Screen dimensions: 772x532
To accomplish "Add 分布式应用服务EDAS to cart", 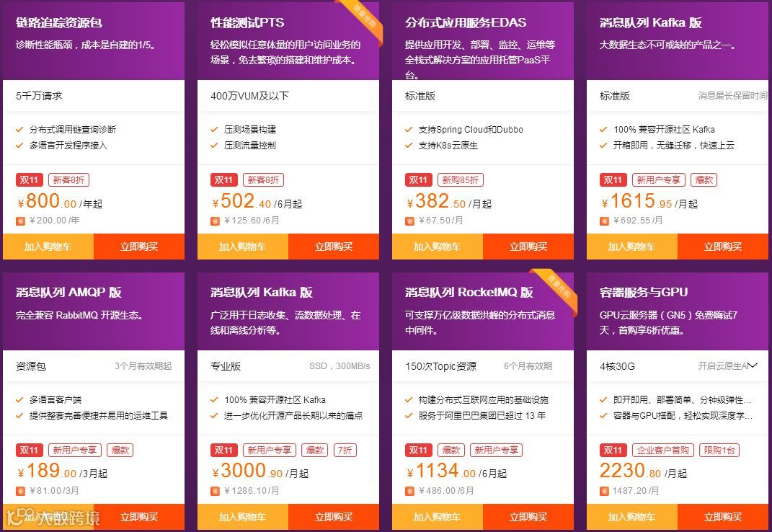I will (x=438, y=247).
